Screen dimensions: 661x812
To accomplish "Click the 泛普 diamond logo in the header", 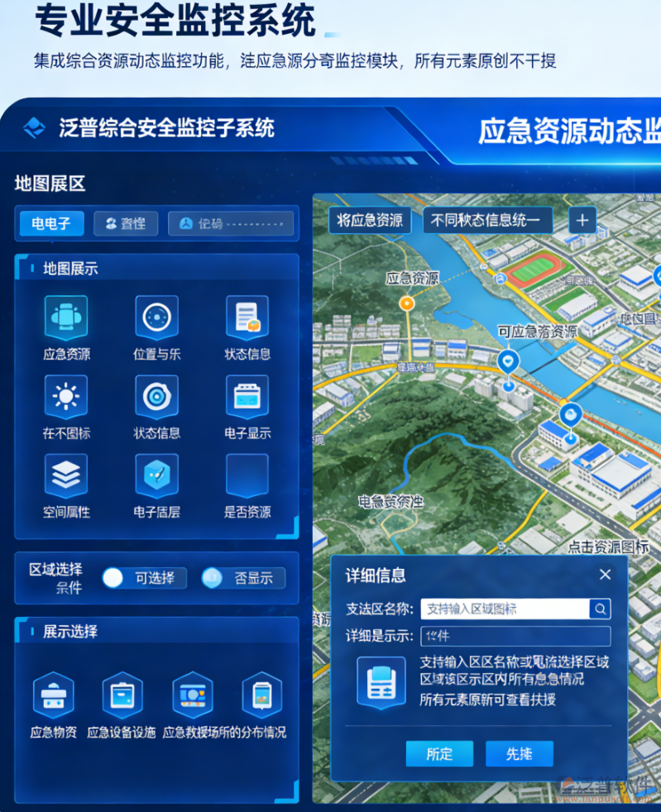I will point(35,127).
